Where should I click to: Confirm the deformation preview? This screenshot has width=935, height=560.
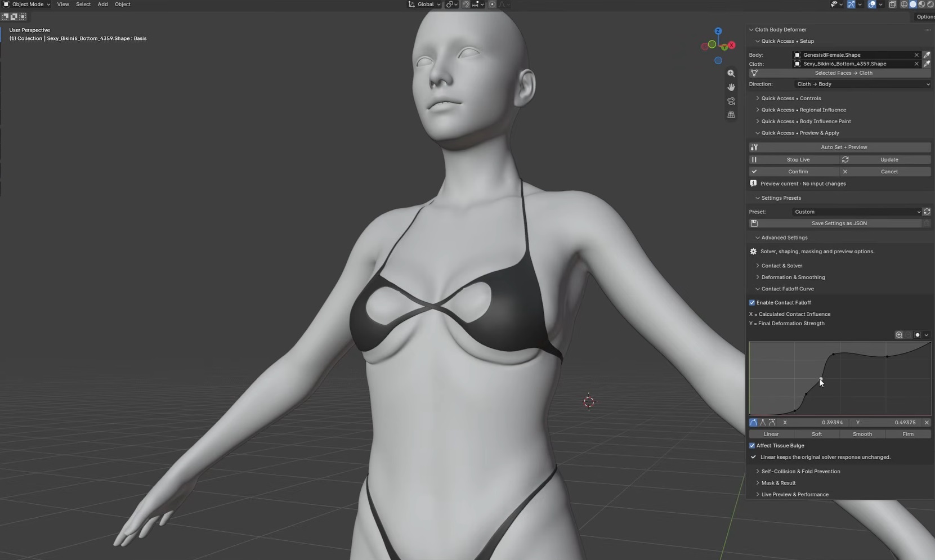pos(793,172)
